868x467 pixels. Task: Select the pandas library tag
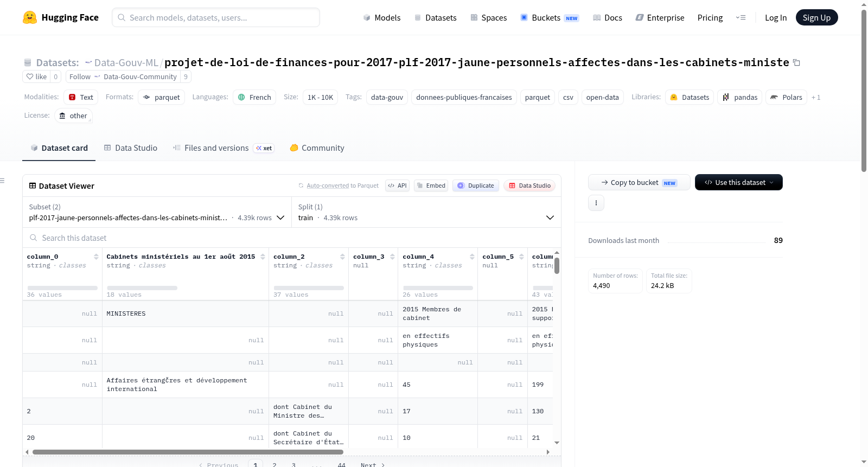point(740,97)
